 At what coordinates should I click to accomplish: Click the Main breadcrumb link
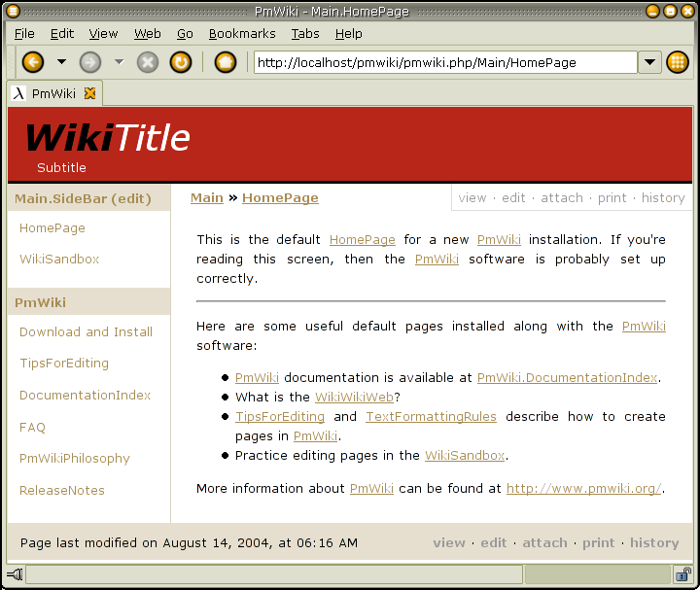(207, 197)
